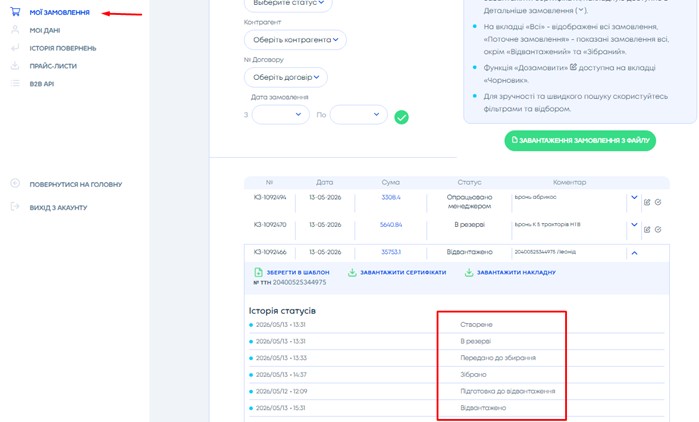699x422 pixels.
Task: Click ЗАВАНТАЖИТИ НАКЛАДНУ link
Action: click(516, 272)
